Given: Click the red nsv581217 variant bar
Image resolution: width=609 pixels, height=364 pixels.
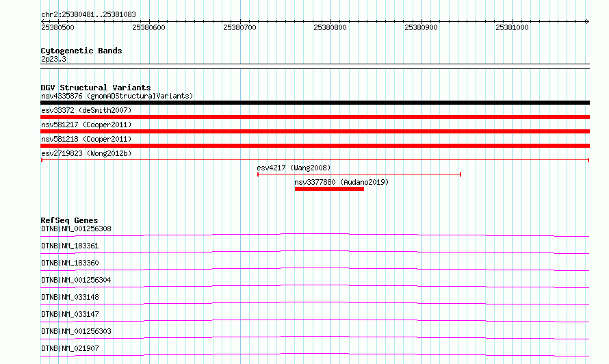Looking at the screenshot, I should click(x=315, y=131).
